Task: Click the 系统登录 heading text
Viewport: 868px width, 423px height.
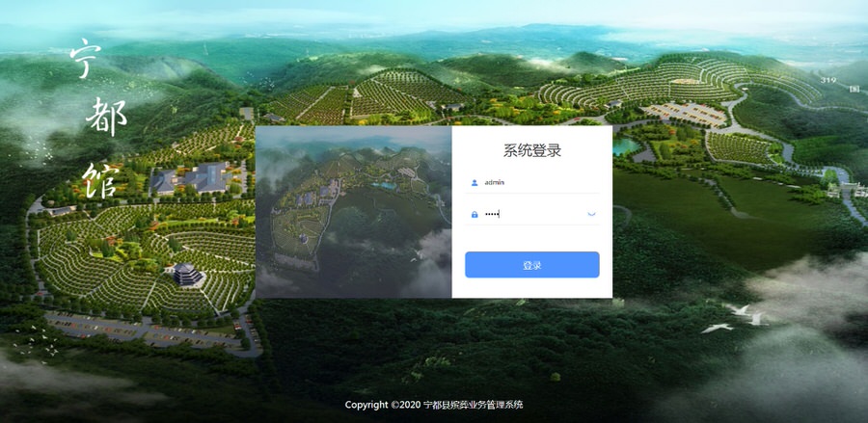Action: pyautogui.click(x=532, y=150)
